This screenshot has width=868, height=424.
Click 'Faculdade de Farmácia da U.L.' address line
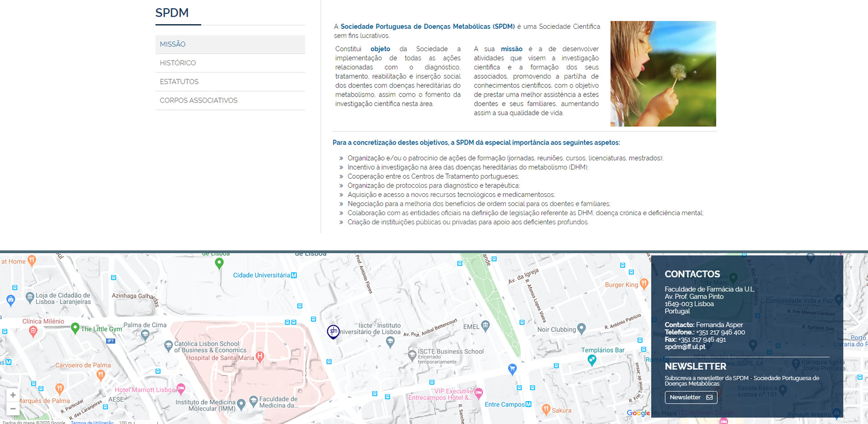point(710,289)
